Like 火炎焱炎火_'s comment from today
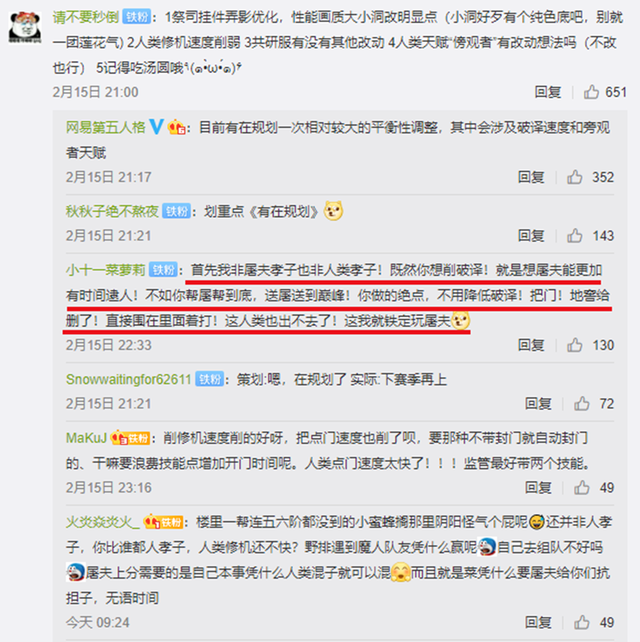 coord(581,622)
